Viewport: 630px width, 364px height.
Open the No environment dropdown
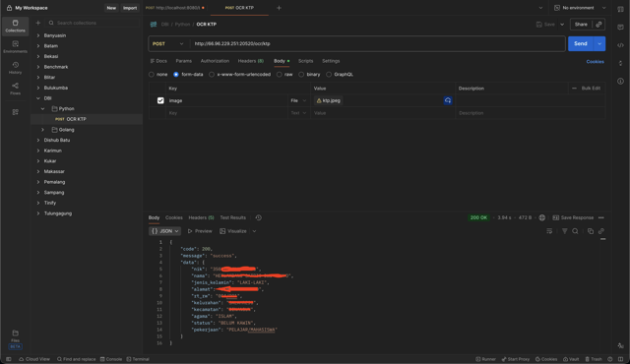pyautogui.click(x=580, y=8)
